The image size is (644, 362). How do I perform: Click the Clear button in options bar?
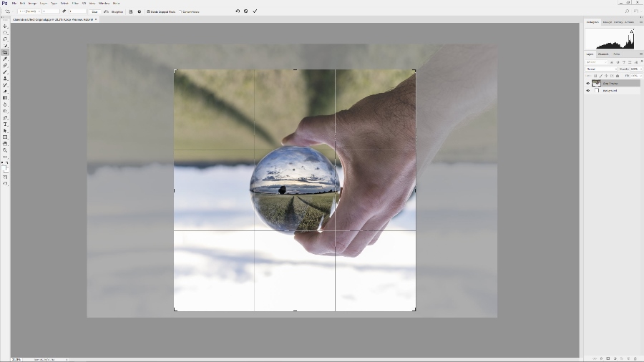click(94, 11)
